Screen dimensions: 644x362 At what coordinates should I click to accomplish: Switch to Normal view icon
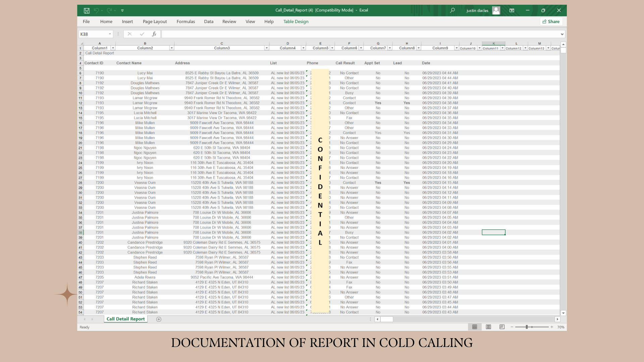tap(475, 327)
